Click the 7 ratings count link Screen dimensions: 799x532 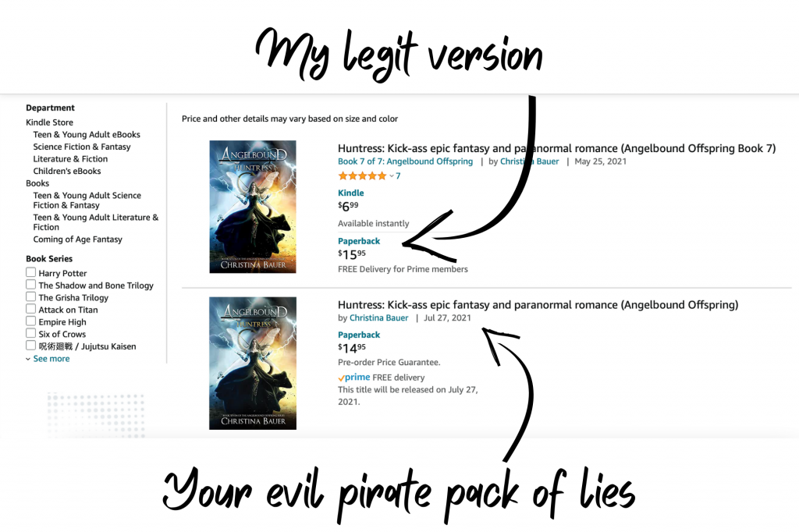[398, 176]
